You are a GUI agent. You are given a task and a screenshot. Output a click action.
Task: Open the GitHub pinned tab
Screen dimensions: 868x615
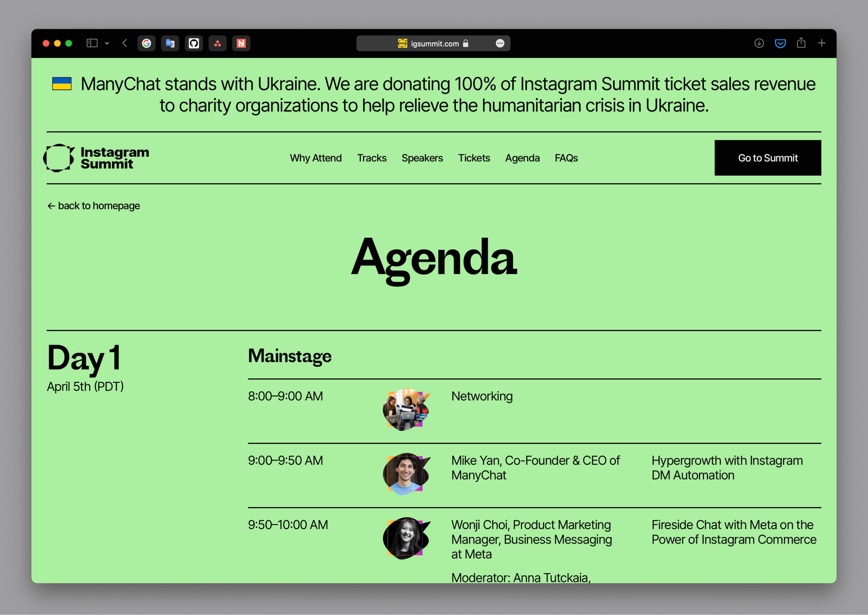point(194,43)
